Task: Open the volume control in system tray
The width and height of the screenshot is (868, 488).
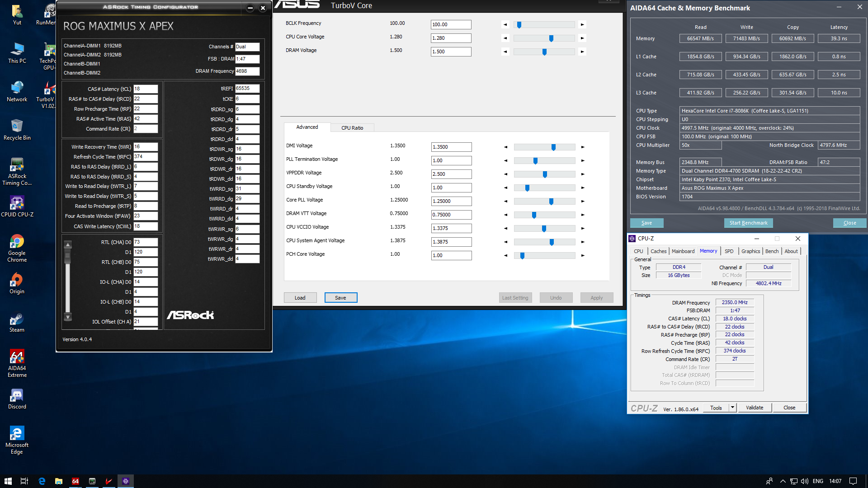Action: click(x=805, y=481)
